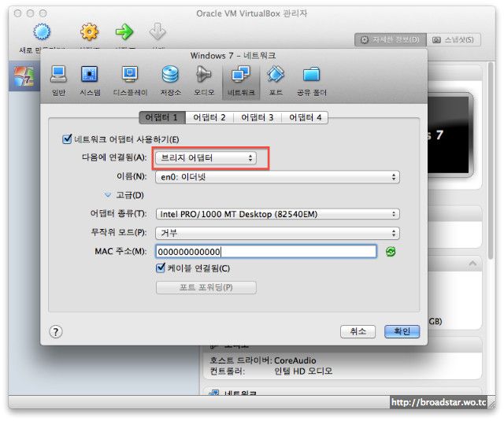Switch to 어댑터 1 tab

(x=162, y=117)
